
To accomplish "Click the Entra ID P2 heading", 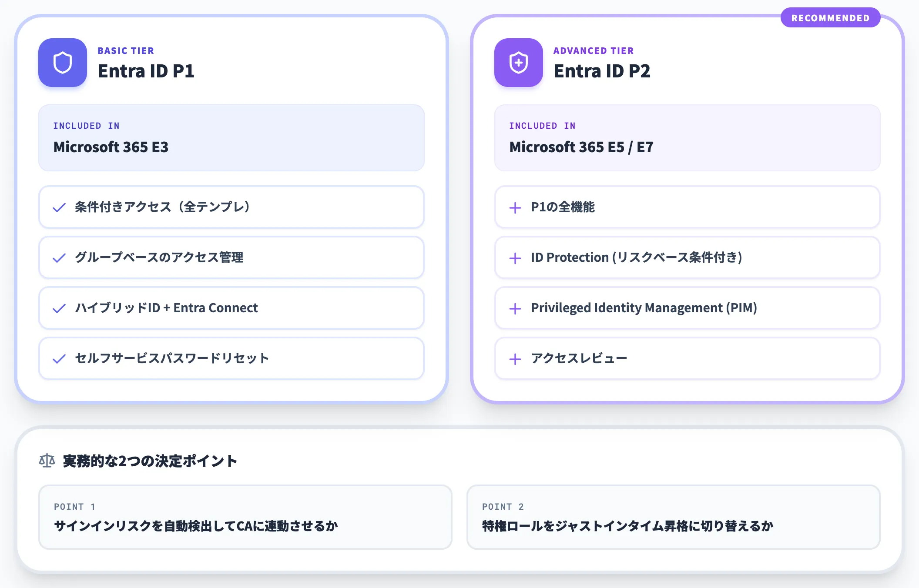I will click(602, 71).
